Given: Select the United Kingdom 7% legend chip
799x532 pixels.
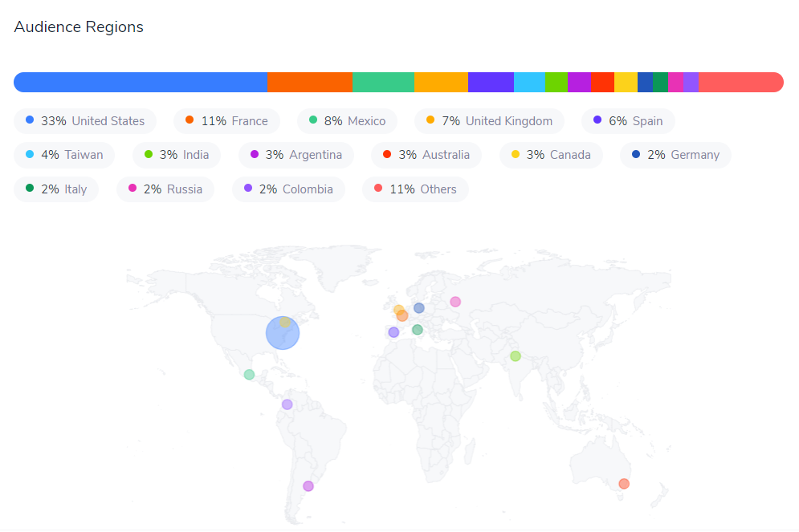Looking at the screenshot, I should click(x=489, y=121).
